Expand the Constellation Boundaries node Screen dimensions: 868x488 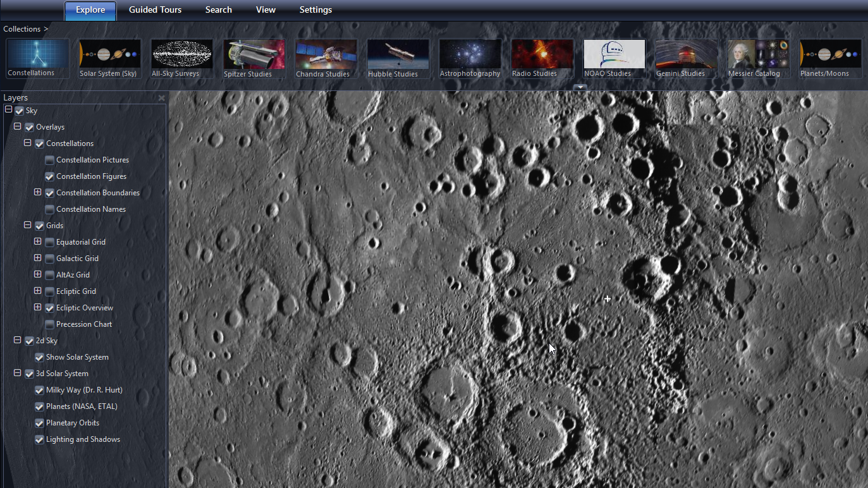point(38,192)
